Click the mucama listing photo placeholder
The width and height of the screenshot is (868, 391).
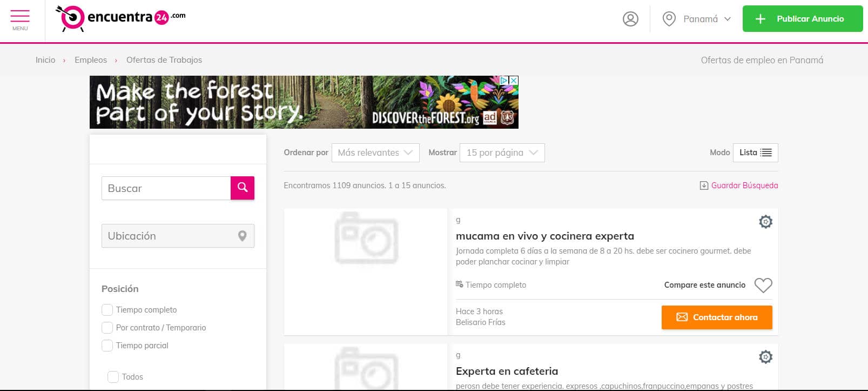coord(366,271)
